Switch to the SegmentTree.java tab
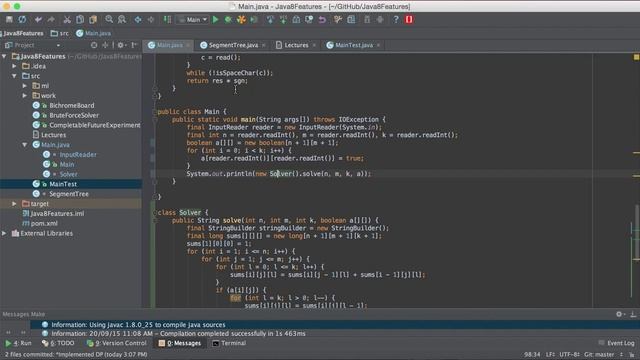 tap(233, 45)
